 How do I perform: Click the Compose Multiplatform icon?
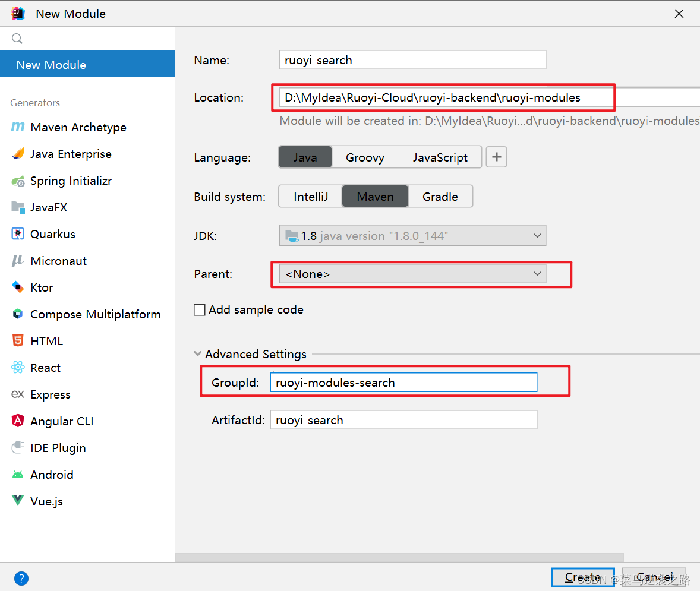[x=18, y=314]
